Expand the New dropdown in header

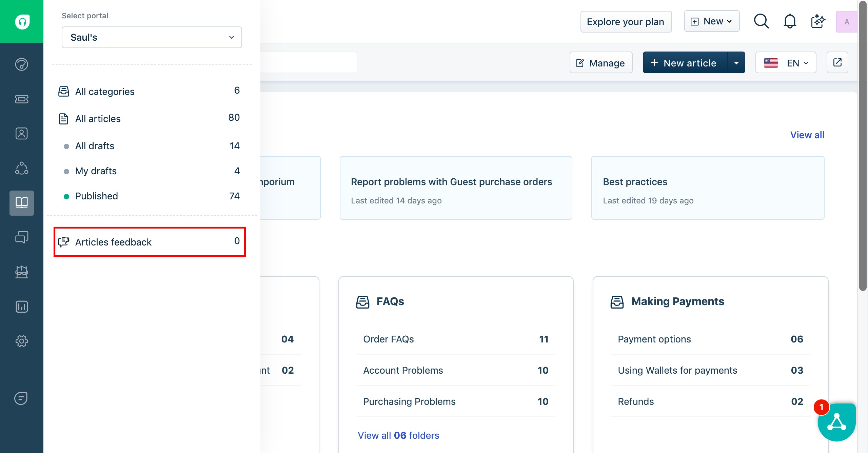[x=712, y=21]
